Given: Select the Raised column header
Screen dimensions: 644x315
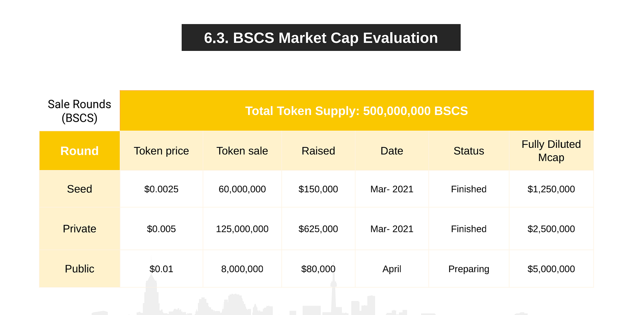Looking at the screenshot, I should pos(318,151).
